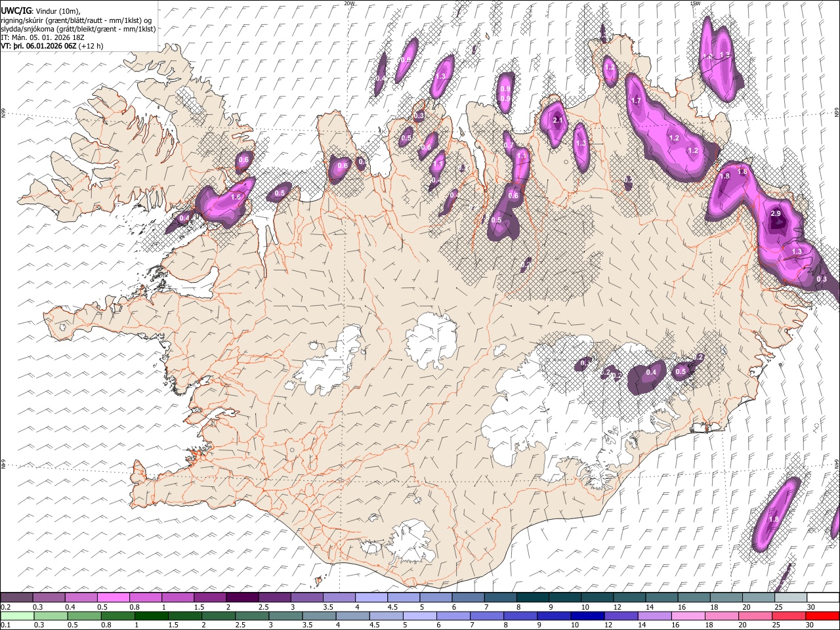Select the violet 12 swatch in lower legend
The height and width of the screenshot is (630, 840).
point(621,616)
